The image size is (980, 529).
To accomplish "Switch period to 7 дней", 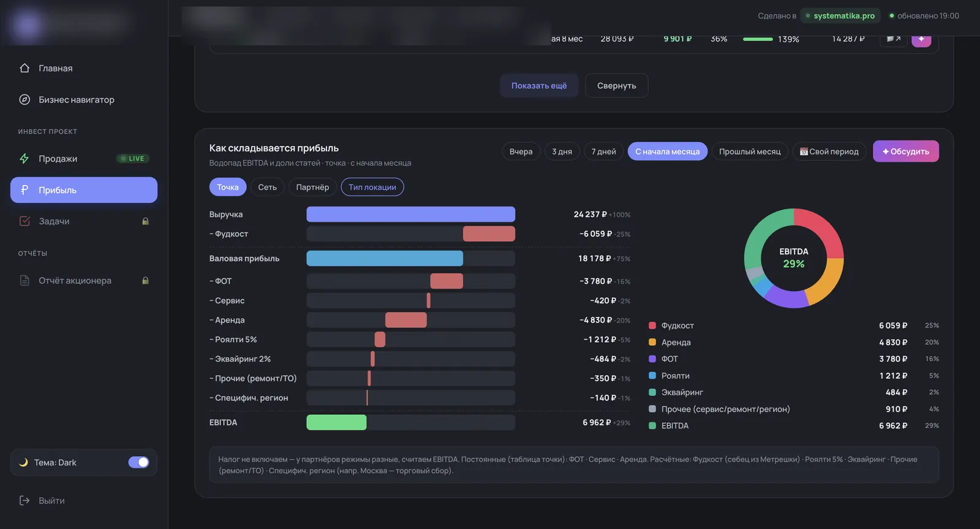I will (603, 151).
